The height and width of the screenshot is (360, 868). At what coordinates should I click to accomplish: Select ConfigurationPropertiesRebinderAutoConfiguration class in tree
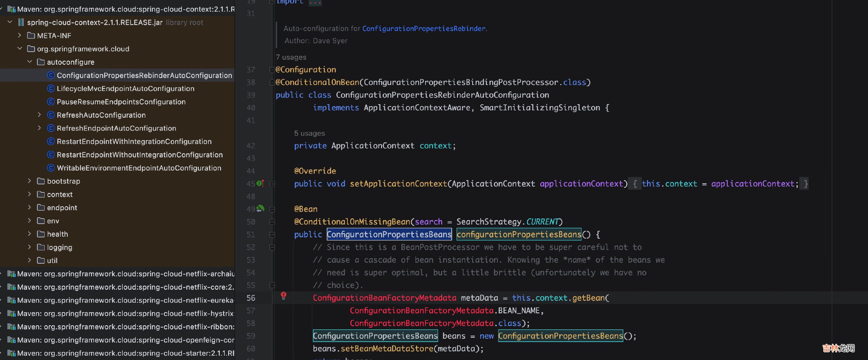(144, 75)
